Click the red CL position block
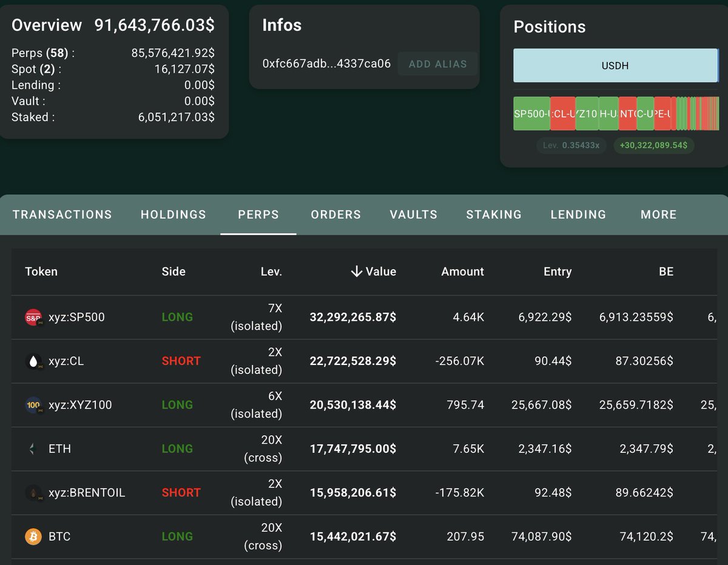Image resolution: width=728 pixels, height=565 pixels. 562,113
